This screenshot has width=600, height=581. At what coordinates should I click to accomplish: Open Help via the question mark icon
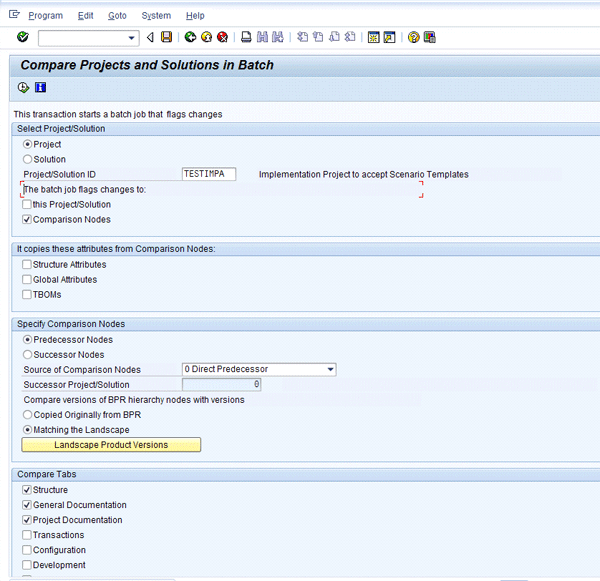413,38
